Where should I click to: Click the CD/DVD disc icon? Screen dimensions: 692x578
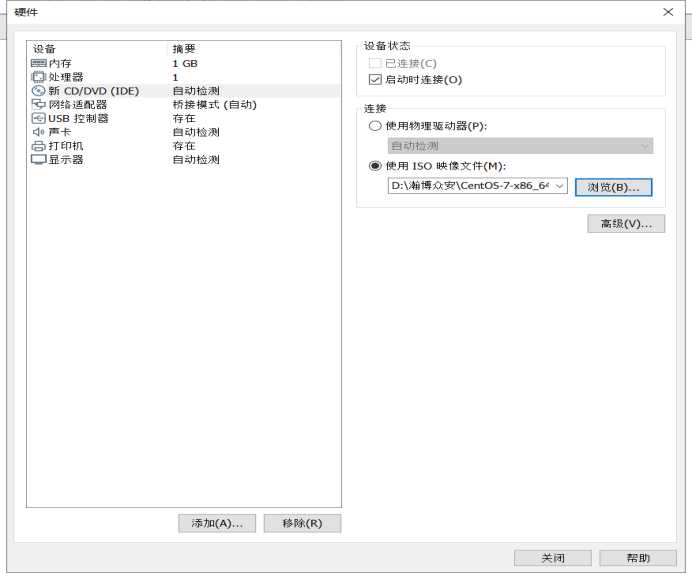(39, 91)
